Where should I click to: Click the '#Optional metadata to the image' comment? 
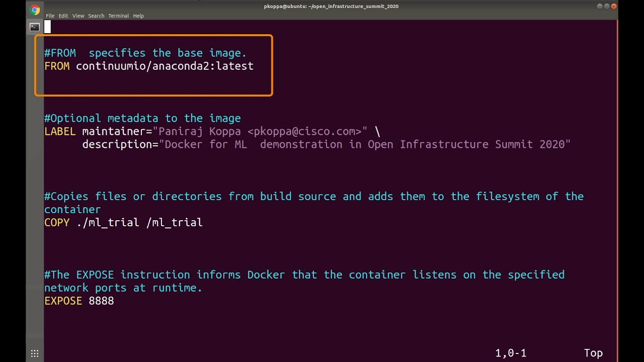142,118
